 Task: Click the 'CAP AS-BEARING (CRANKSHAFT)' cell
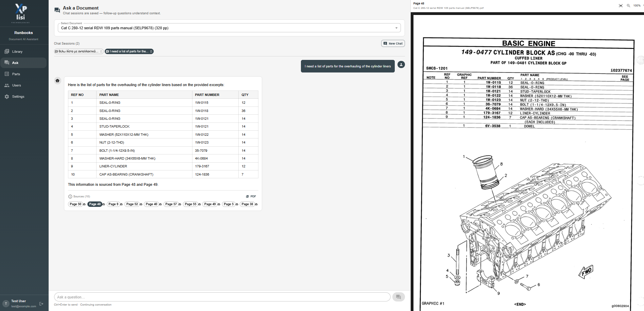(x=145, y=175)
